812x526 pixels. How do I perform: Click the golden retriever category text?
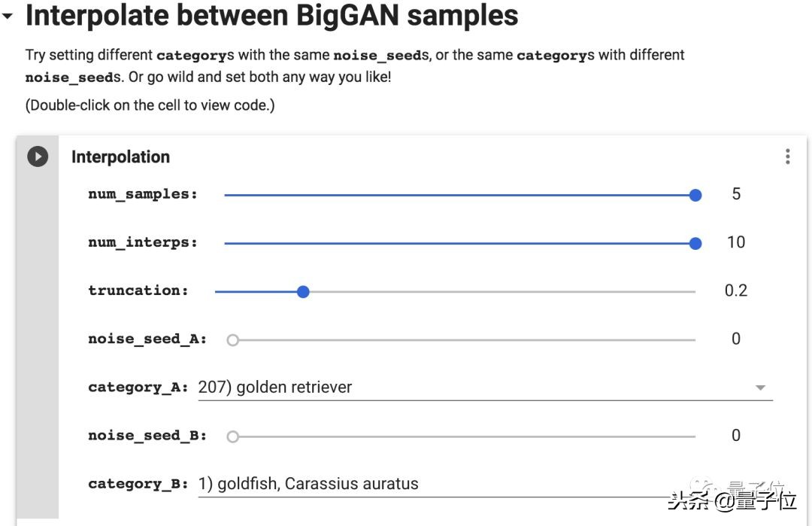(275, 388)
